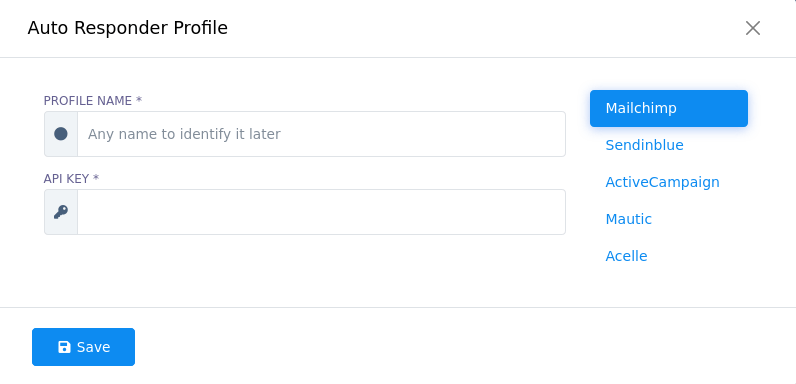The height and width of the screenshot is (384, 796).
Task: Click the word Save on the blue button
Action: click(x=93, y=347)
